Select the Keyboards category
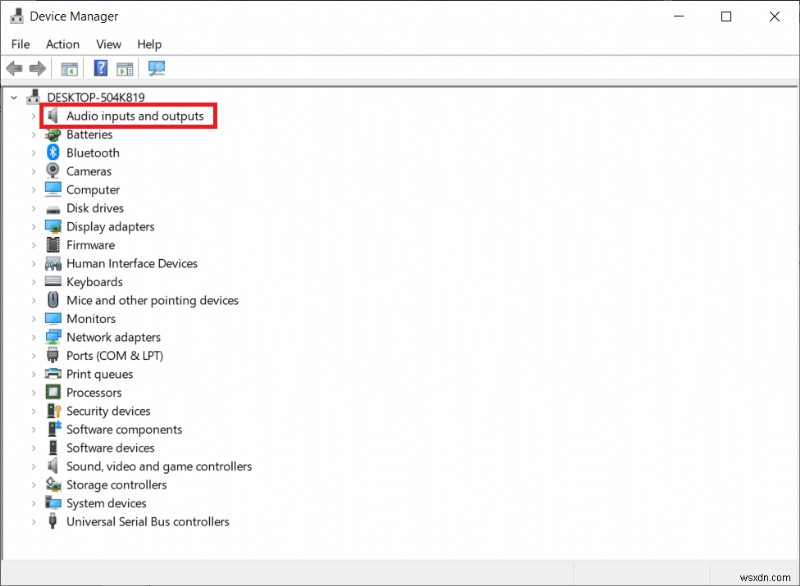The height and width of the screenshot is (586, 800). [95, 281]
